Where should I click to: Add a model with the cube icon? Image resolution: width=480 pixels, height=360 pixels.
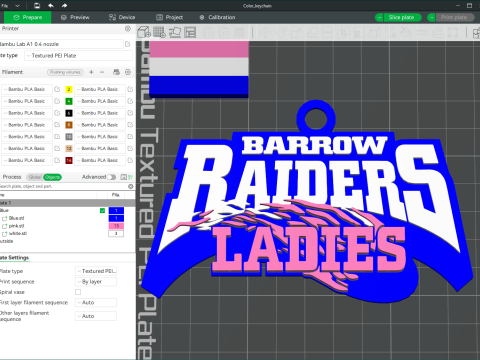coord(144,32)
